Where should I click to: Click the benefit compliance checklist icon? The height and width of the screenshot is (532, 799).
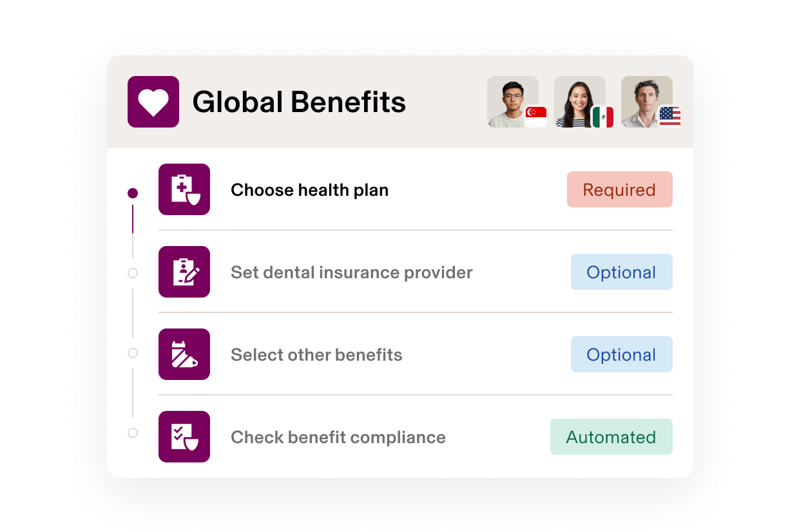tap(184, 437)
